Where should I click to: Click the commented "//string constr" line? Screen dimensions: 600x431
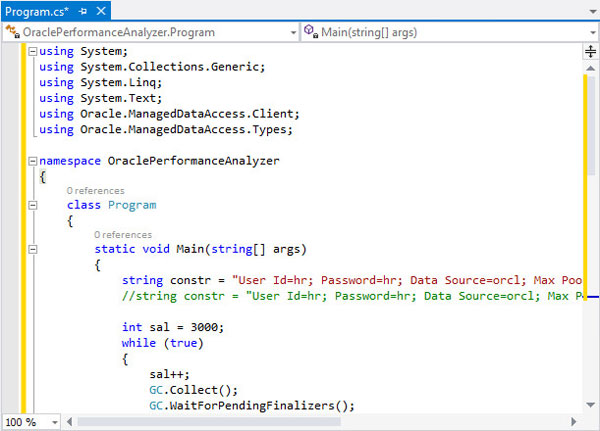(x=352, y=296)
